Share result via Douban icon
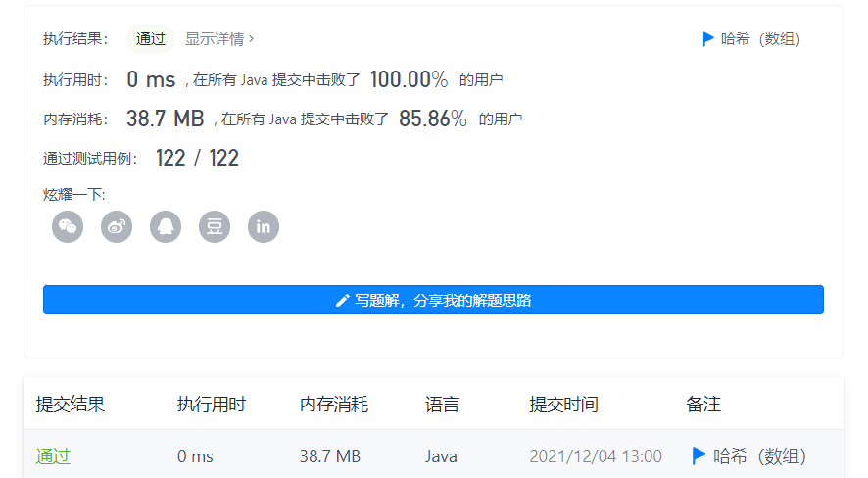This screenshot has height=478, width=868. pyautogui.click(x=215, y=227)
